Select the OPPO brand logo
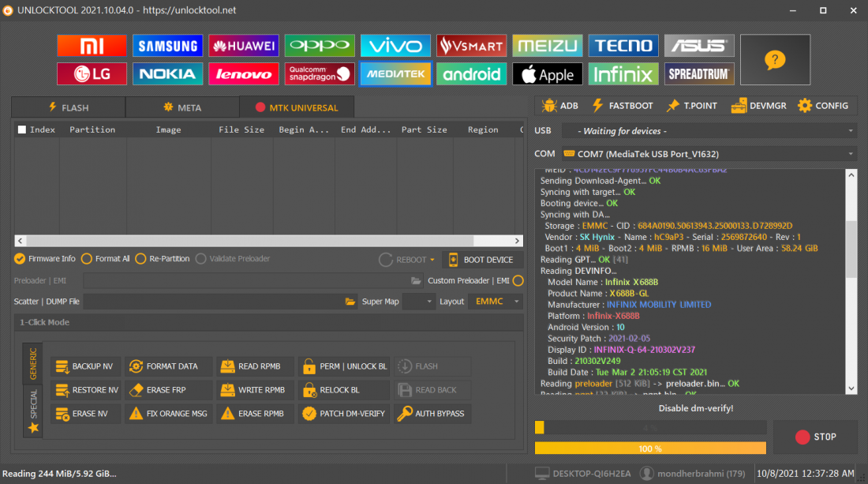 point(320,46)
